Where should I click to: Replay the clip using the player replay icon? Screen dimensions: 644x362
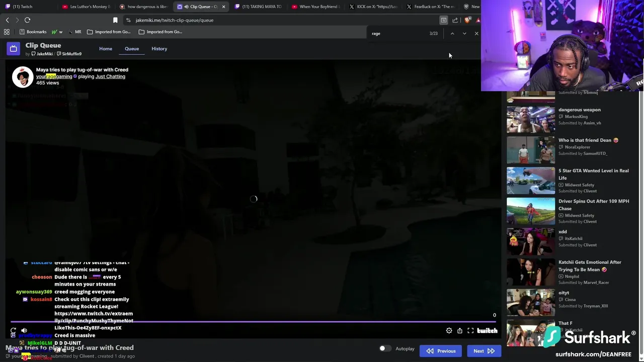click(13, 331)
